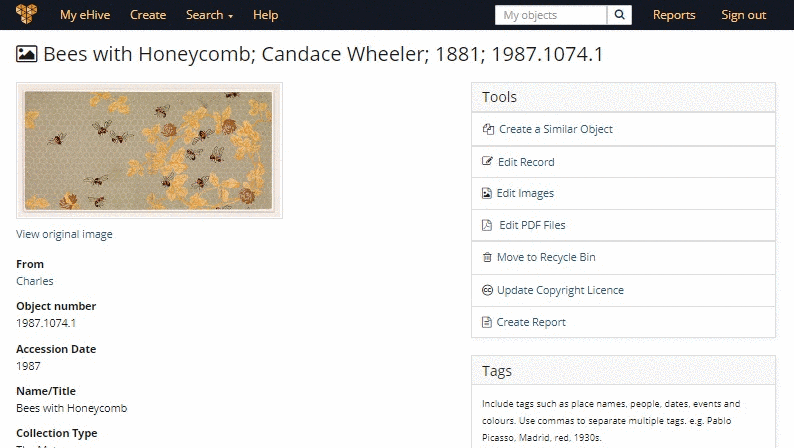Click the search magnifier icon
The height and width of the screenshot is (448, 794).
620,15
